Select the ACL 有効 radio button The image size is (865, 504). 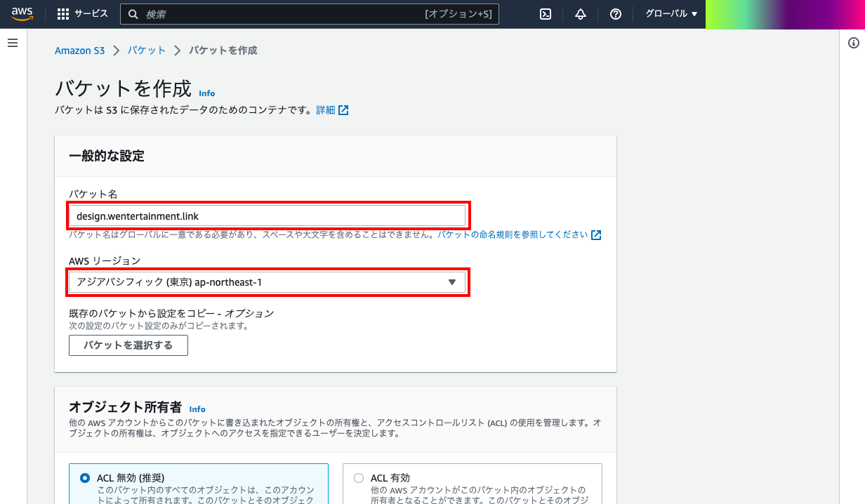point(359,478)
